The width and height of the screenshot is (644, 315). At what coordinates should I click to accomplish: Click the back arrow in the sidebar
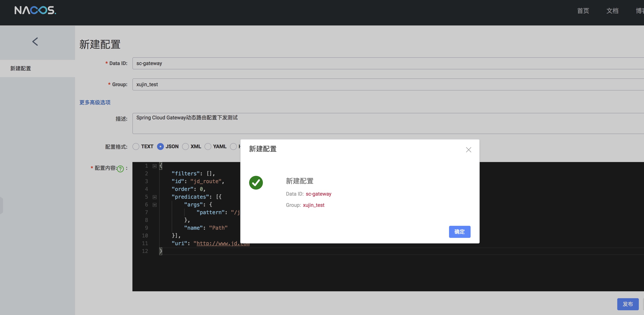[x=35, y=42]
